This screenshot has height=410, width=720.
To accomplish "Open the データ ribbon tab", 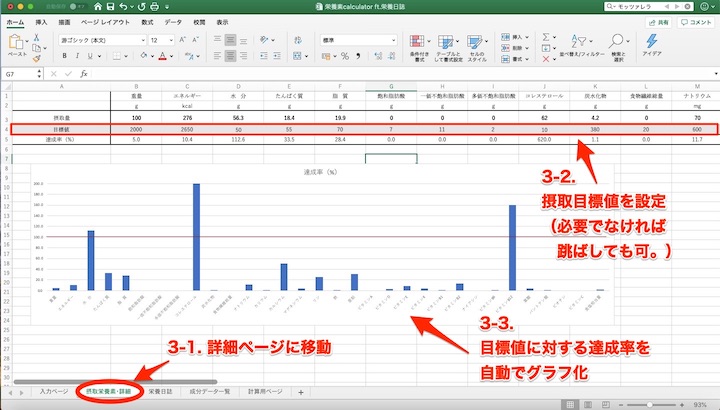I will (173, 22).
